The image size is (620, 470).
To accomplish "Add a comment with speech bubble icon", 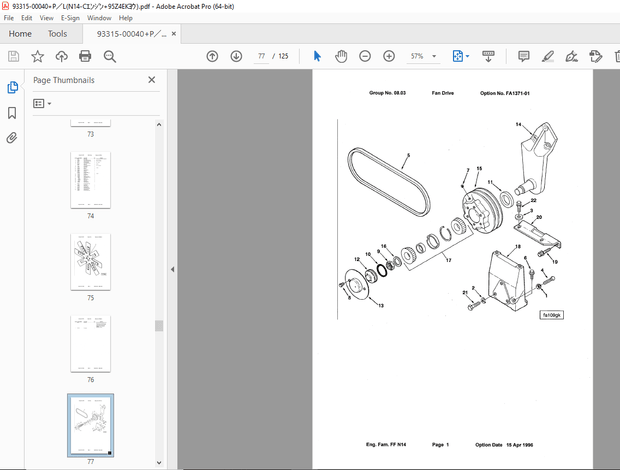I will pos(524,56).
